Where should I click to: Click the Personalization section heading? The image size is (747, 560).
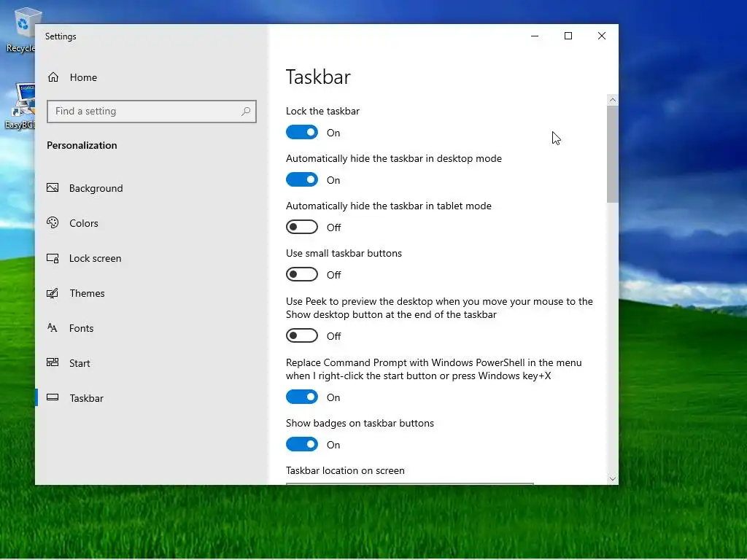82,145
